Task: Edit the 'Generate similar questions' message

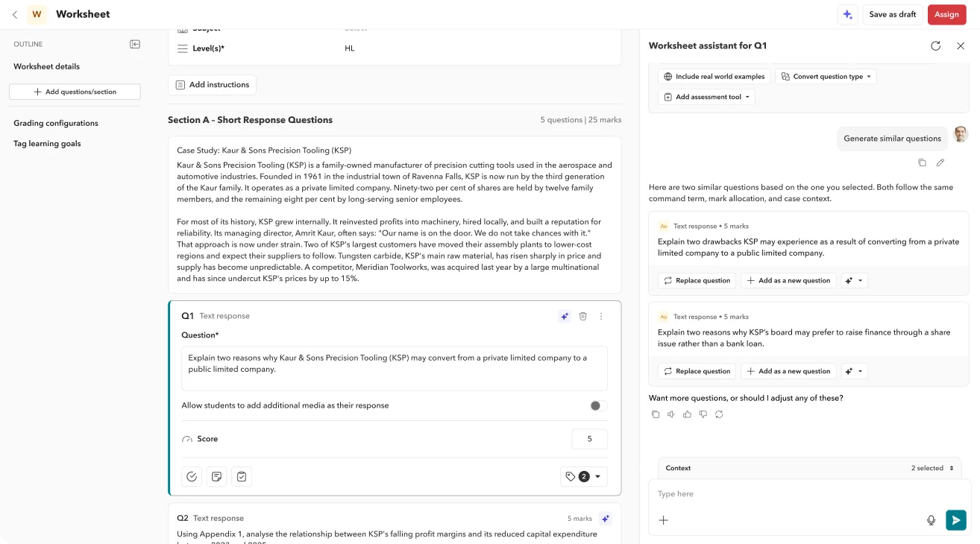Action: coord(940,162)
